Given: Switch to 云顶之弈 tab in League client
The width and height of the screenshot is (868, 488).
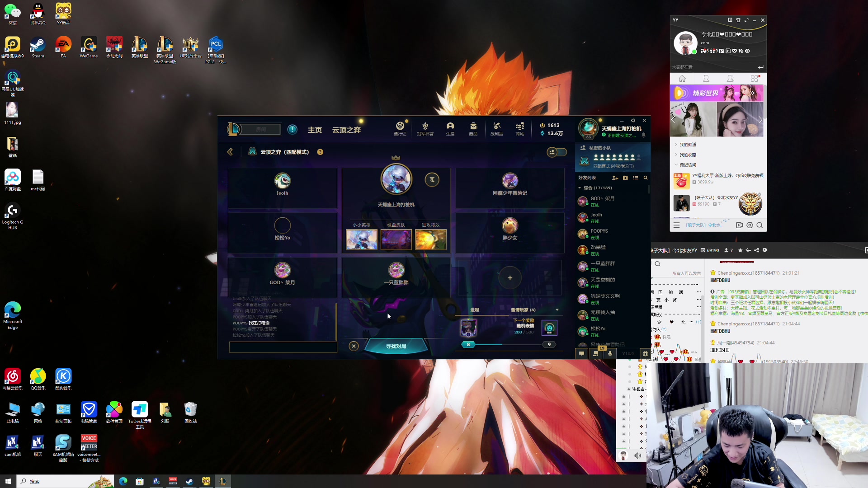Looking at the screenshot, I should click(346, 130).
